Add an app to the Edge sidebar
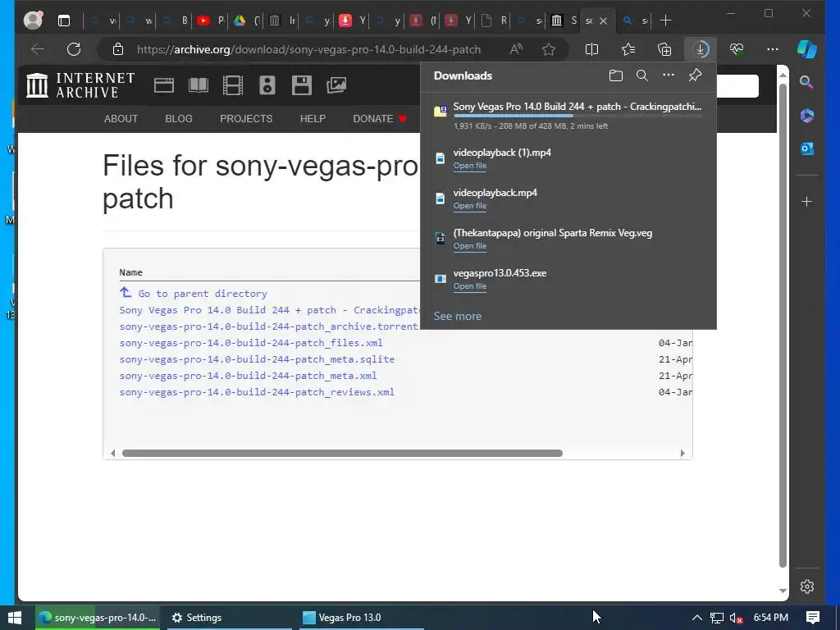Viewport: 840px width, 630px height. click(x=807, y=202)
